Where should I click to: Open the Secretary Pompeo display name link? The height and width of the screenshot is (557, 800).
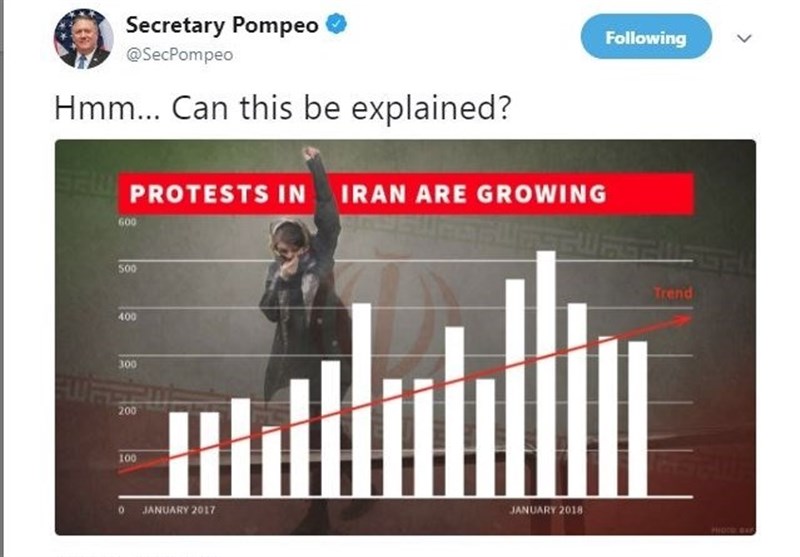pyautogui.click(x=226, y=25)
